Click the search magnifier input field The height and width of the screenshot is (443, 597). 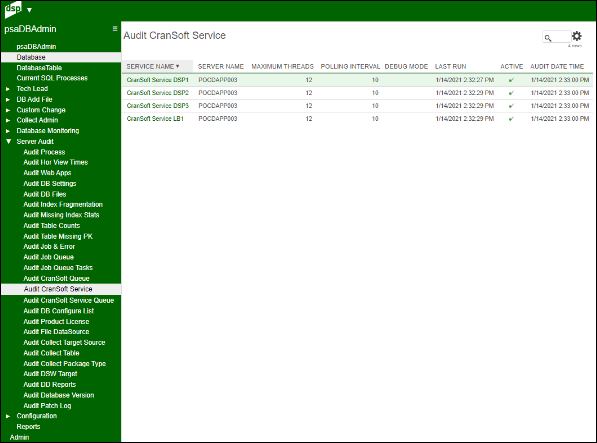[557, 37]
